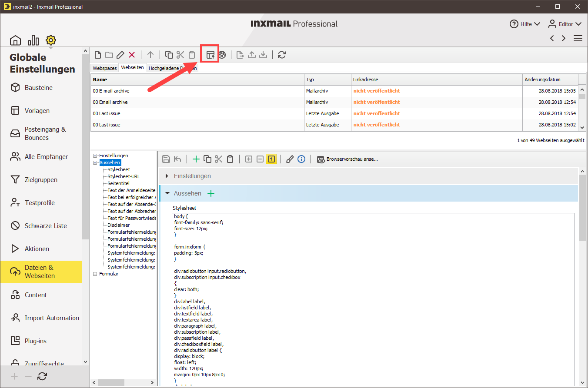Click the green plus in editor toolbar

point(196,159)
